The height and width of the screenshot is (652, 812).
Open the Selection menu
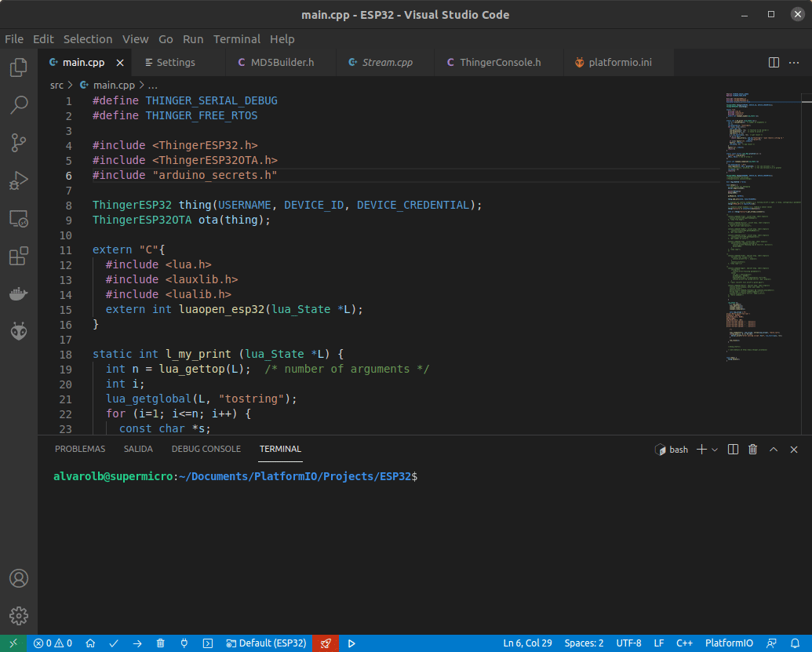pos(88,39)
